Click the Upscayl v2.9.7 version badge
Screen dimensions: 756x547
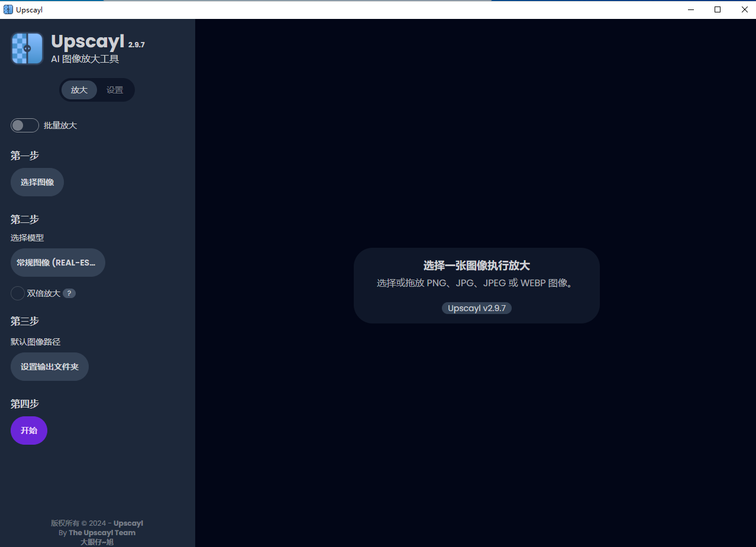[476, 308]
